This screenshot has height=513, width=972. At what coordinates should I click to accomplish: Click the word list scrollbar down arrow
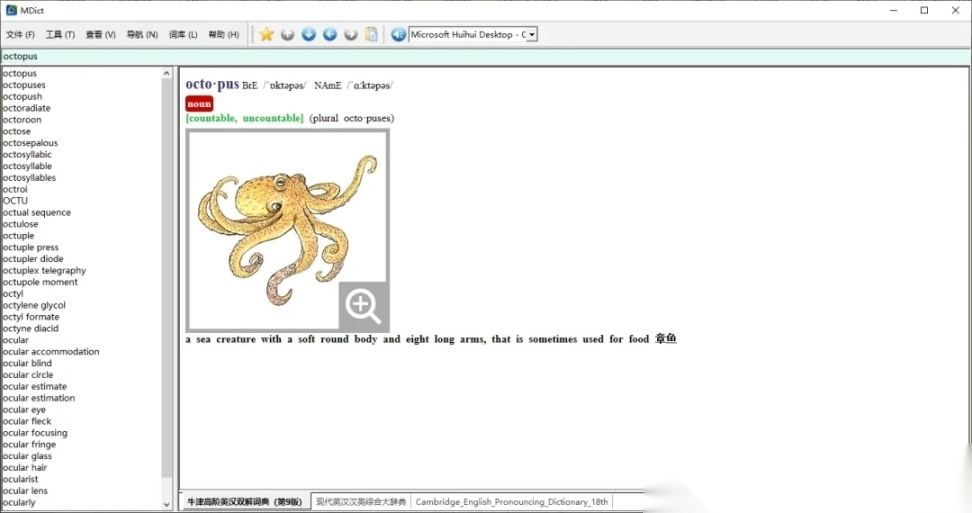click(x=167, y=505)
